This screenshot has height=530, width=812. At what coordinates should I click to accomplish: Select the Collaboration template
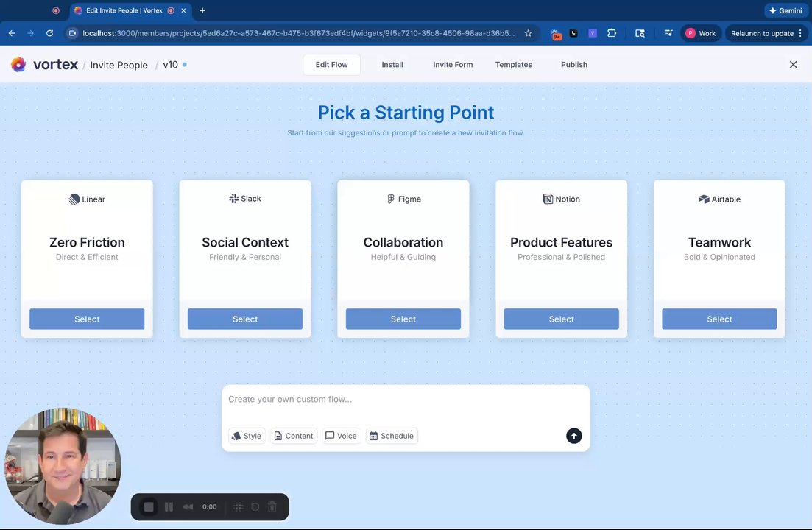click(x=403, y=319)
